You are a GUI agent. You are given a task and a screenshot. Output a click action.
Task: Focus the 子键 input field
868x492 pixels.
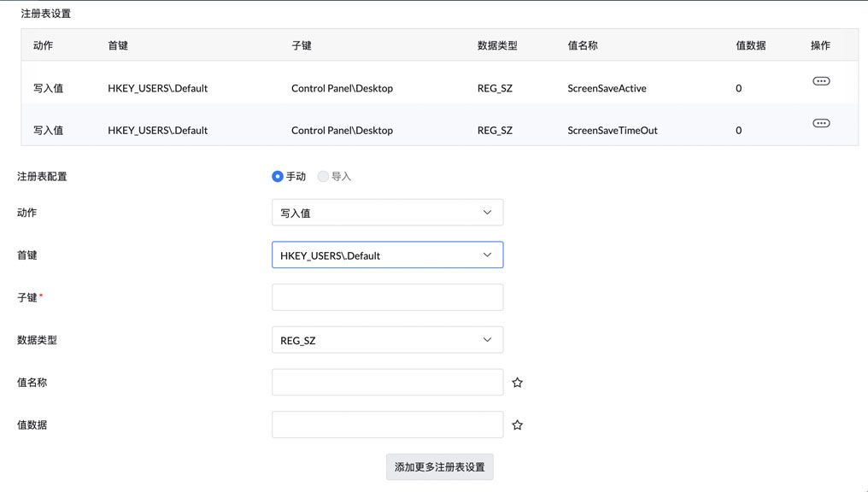point(387,297)
